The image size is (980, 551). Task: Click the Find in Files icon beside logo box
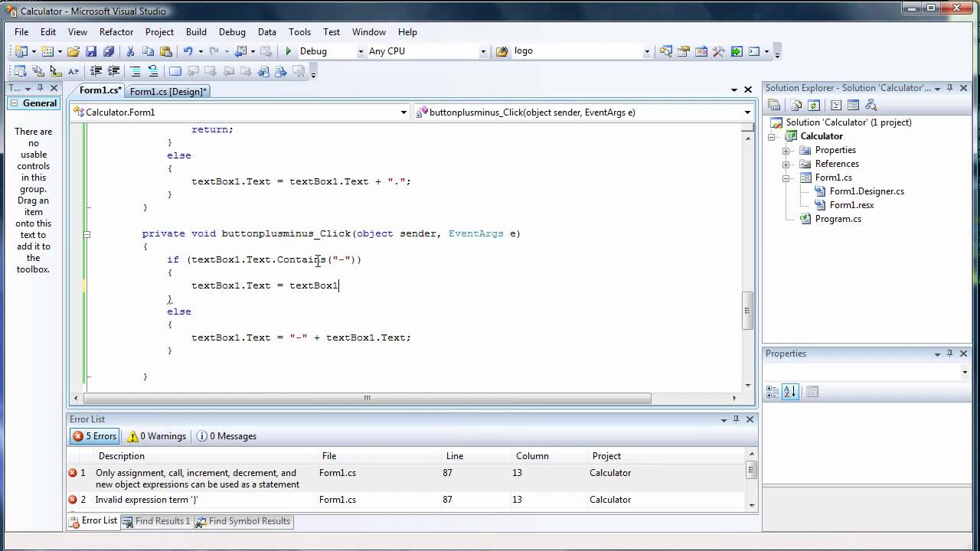click(x=502, y=51)
